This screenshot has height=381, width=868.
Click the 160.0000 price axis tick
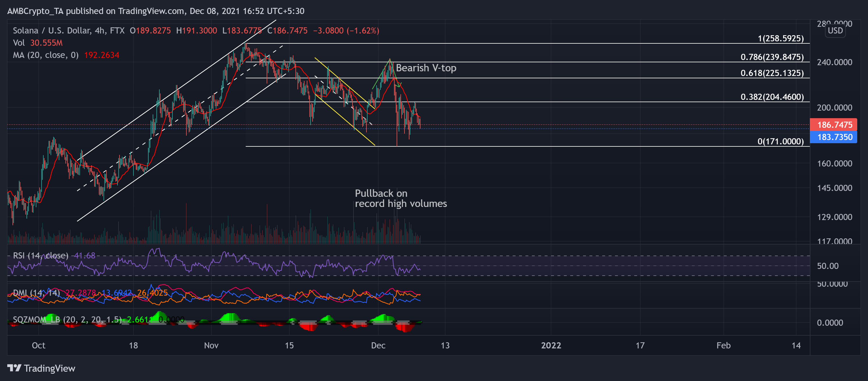[834, 164]
